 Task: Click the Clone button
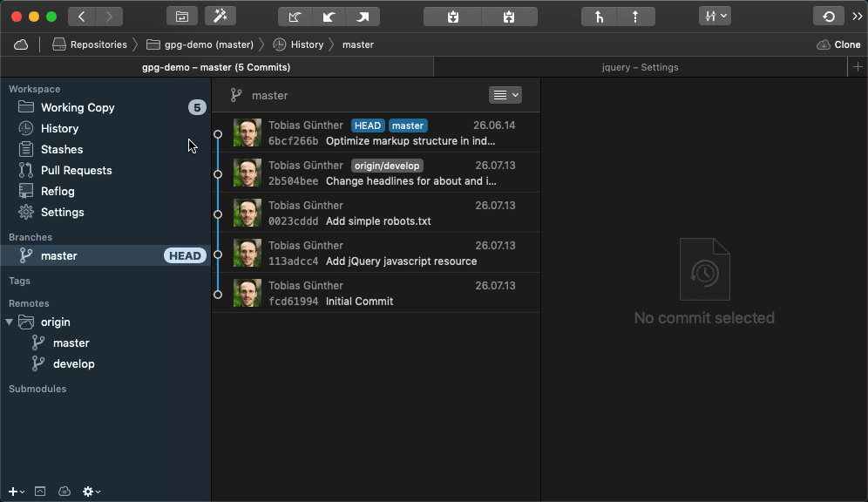(x=838, y=44)
